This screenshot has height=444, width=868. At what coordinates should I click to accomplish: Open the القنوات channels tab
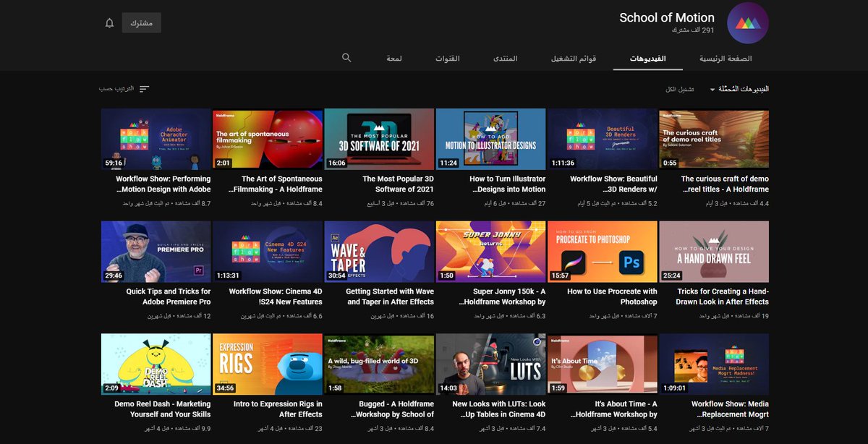447,58
